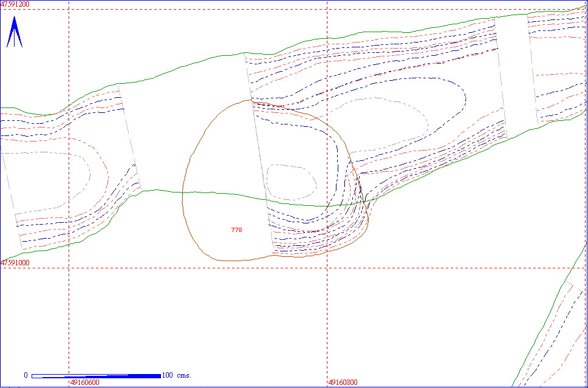This screenshot has height=388, width=588.
Task: Click the coordinate label 49160800
Action: (343, 383)
